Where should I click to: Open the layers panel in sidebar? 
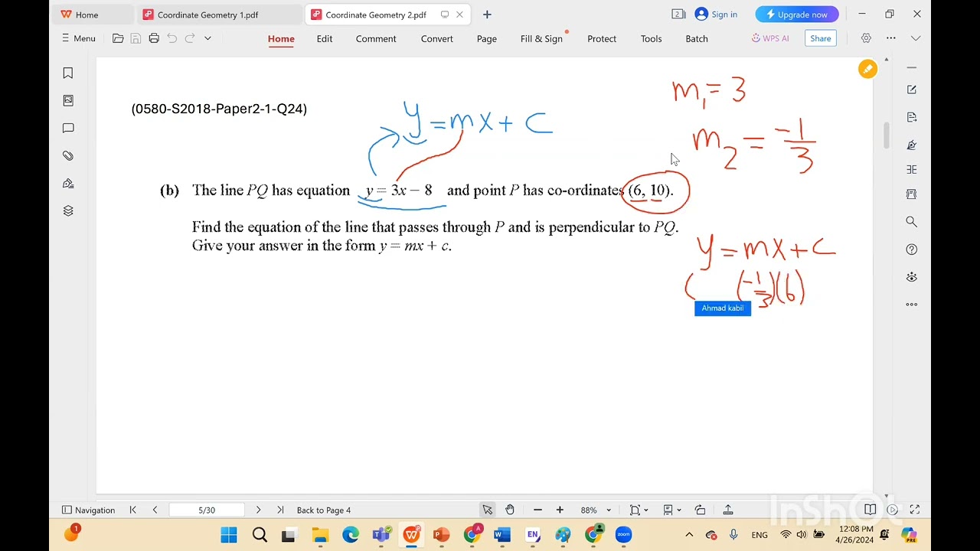pyautogui.click(x=68, y=210)
